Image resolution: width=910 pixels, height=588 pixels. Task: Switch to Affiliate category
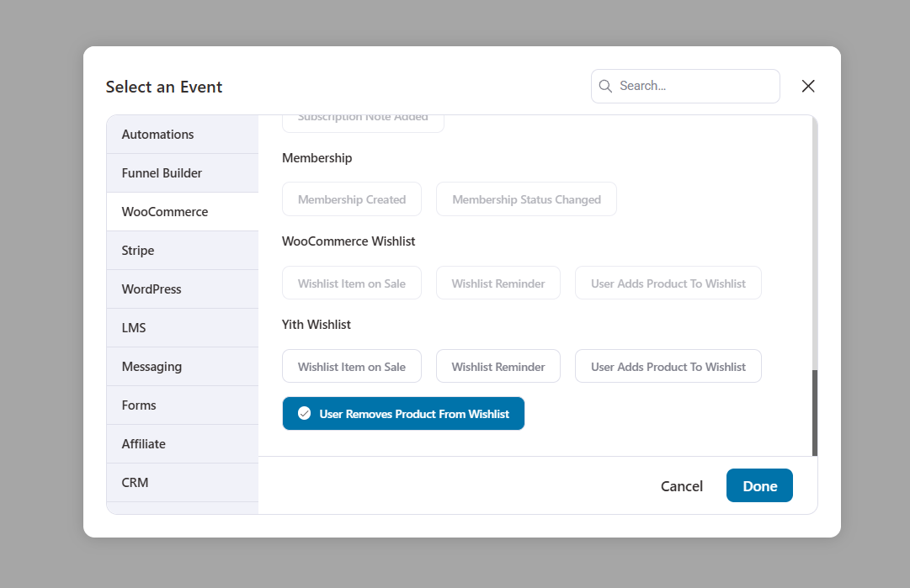point(182,444)
